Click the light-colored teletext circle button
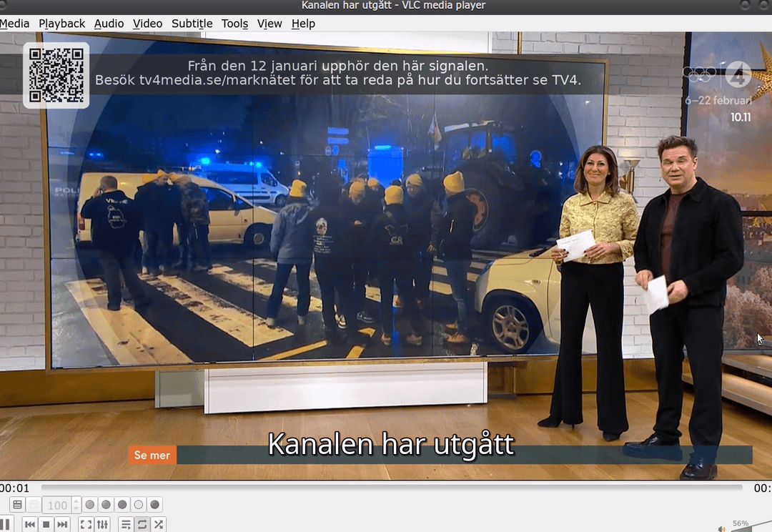This screenshot has width=772, height=532. click(x=139, y=505)
